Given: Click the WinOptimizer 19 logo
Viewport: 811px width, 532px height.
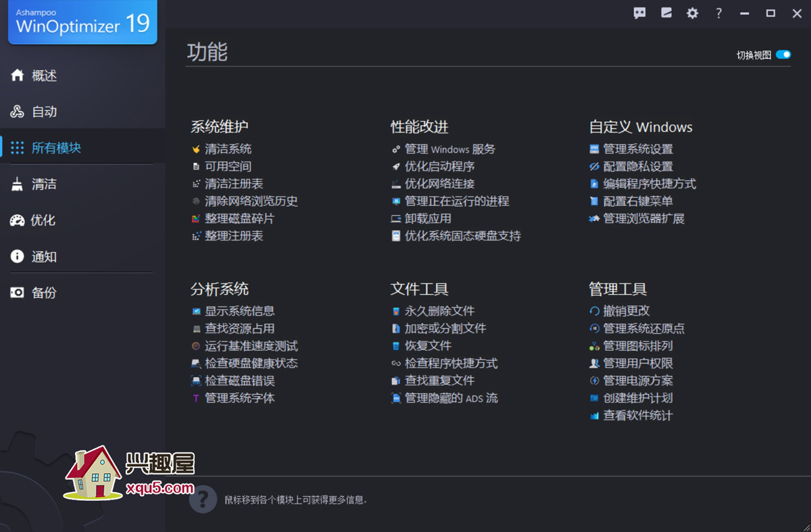Looking at the screenshot, I should (82, 22).
